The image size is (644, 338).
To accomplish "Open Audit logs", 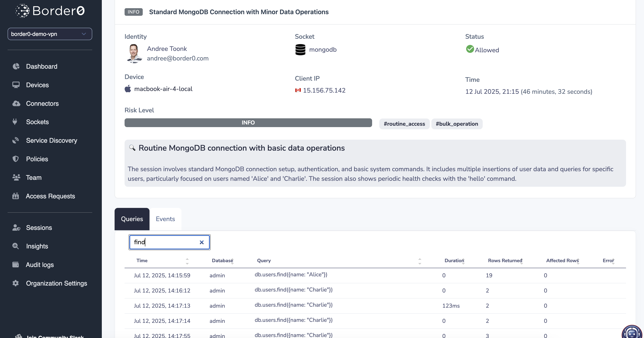I will click(x=40, y=265).
